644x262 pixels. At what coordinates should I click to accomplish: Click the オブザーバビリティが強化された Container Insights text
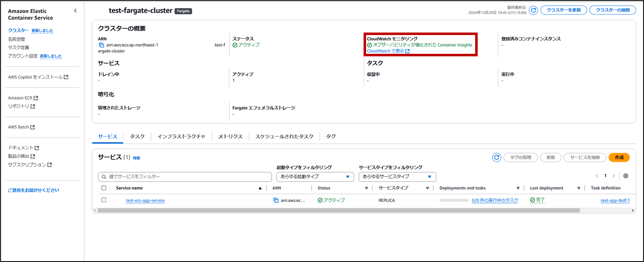click(x=420, y=45)
